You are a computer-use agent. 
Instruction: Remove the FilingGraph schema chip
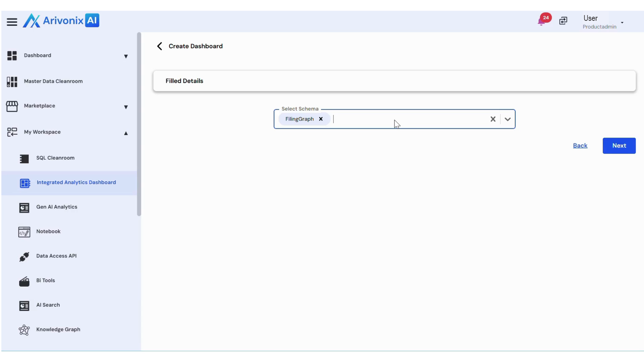[321, 119]
